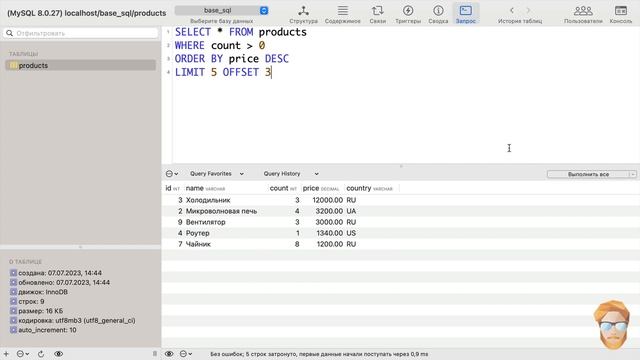Place cursor on LIMIT 5 OFFSET 3 line

click(x=223, y=72)
